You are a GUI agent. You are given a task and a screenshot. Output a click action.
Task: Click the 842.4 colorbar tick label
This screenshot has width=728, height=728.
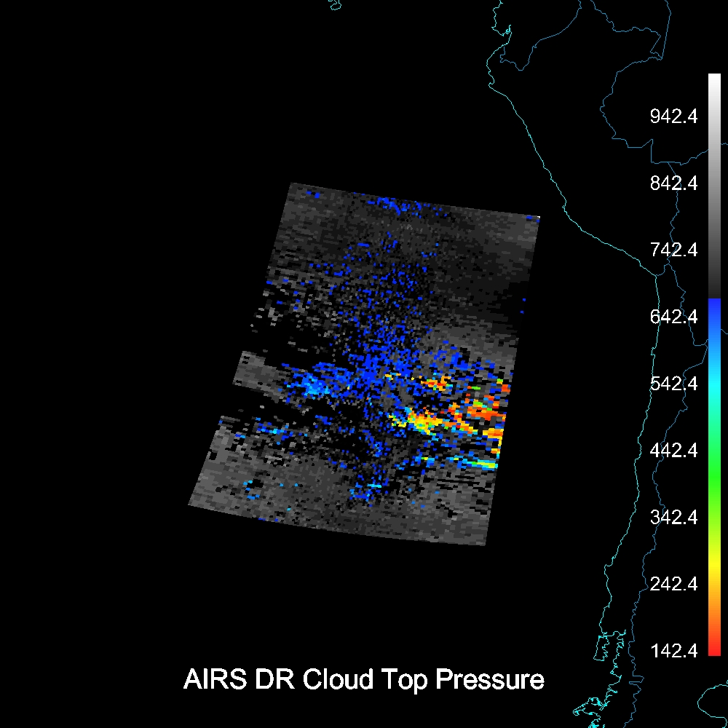(x=673, y=183)
